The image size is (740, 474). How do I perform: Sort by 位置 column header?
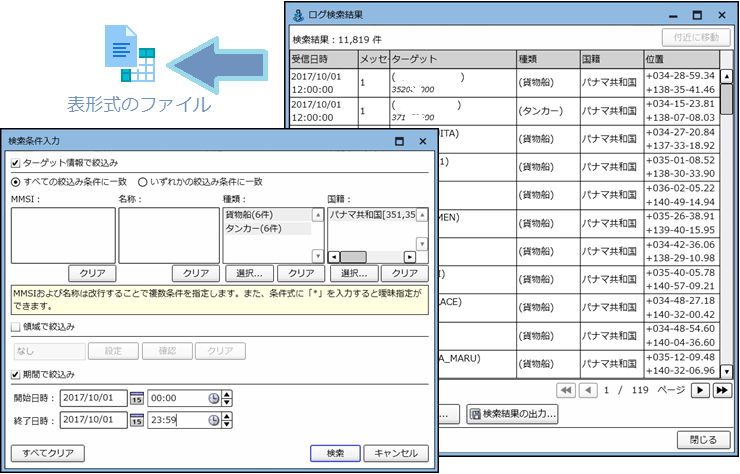coord(681,59)
